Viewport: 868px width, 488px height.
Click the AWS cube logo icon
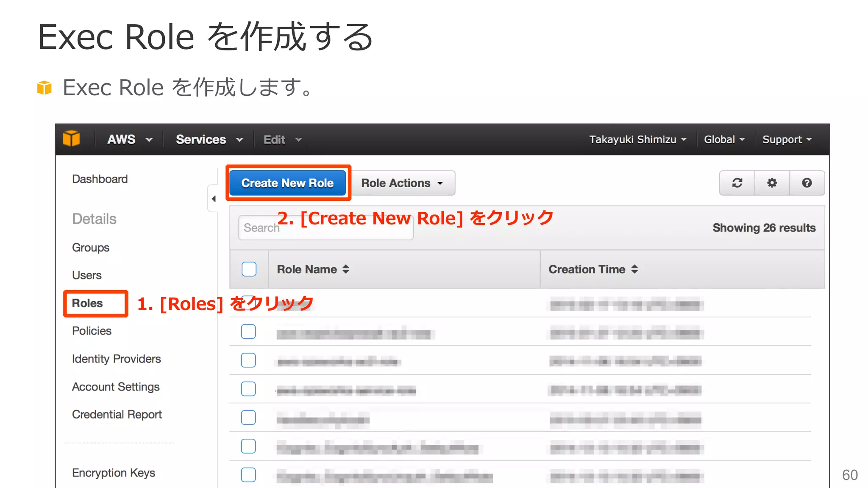pyautogui.click(x=71, y=139)
